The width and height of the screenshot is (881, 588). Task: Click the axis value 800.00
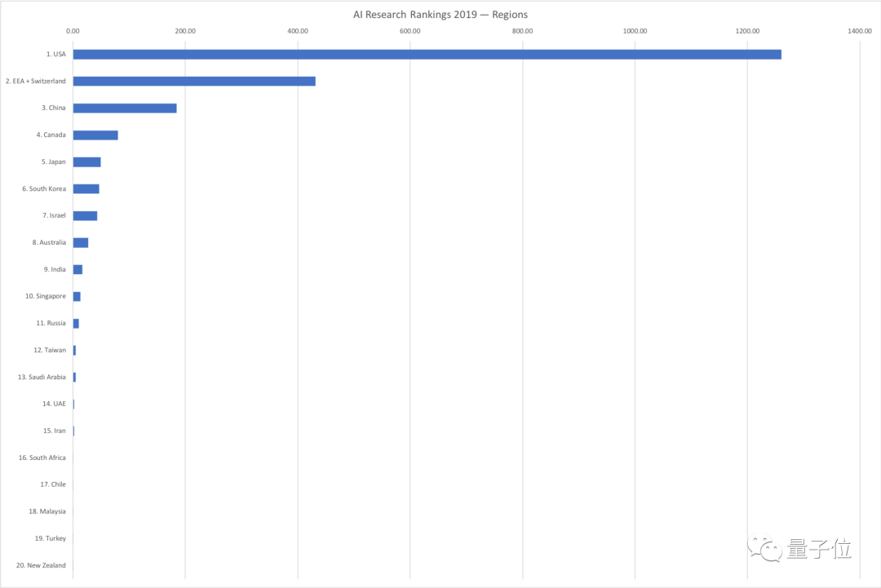tap(523, 31)
